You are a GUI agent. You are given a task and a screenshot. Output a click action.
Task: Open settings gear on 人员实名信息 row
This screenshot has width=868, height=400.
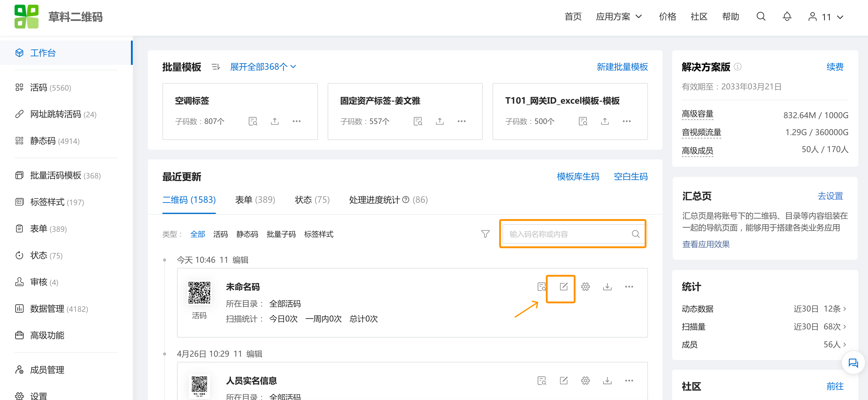coord(585,381)
